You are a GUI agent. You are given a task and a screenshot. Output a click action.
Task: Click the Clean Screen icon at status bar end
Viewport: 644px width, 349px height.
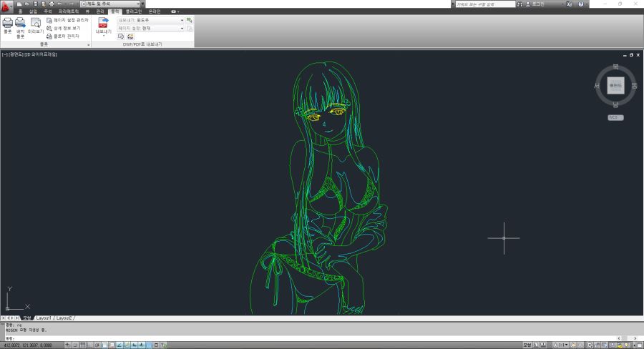coord(639,345)
